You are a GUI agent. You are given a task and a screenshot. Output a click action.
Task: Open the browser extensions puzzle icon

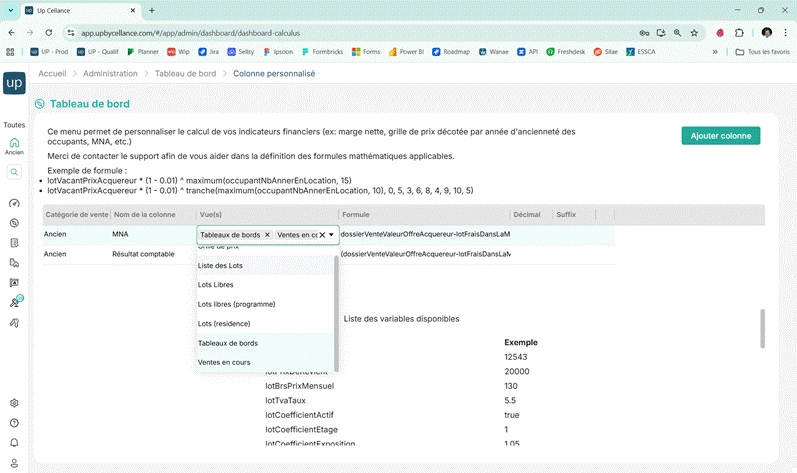(x=739, y=33)
